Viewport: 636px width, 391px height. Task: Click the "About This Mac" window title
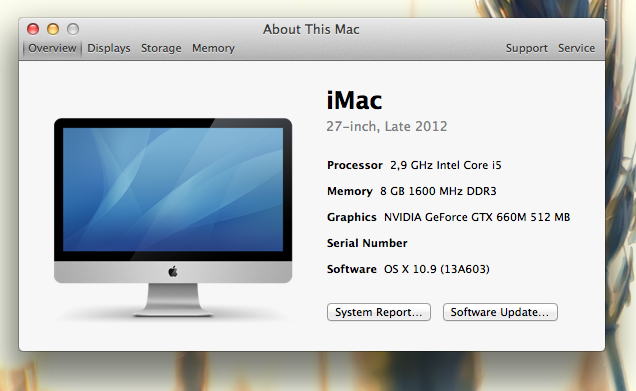(x=311, y=30)
